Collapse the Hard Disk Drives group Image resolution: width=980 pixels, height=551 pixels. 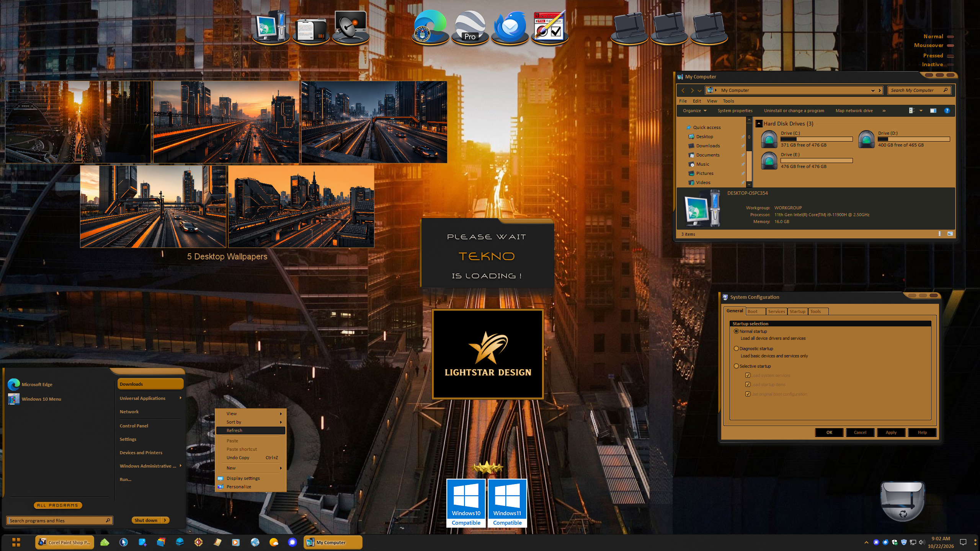(759, 124)
